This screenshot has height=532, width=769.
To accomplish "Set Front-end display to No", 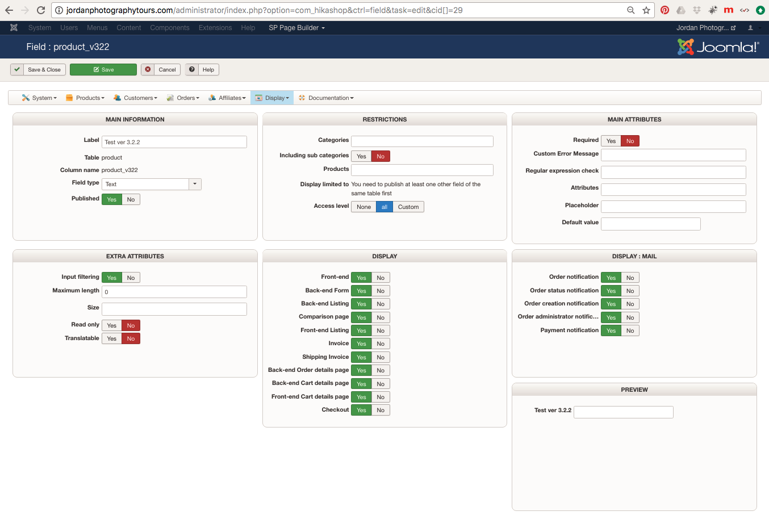I will tap(381, 278).
